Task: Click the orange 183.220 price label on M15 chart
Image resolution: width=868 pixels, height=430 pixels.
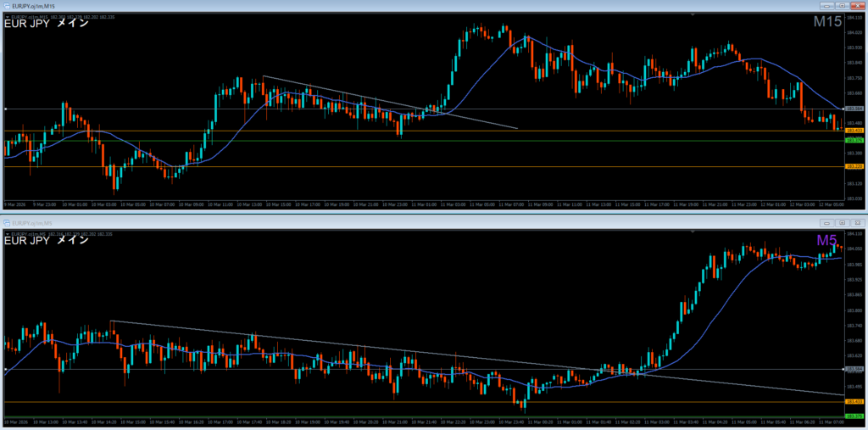Action: click(854, 167)
